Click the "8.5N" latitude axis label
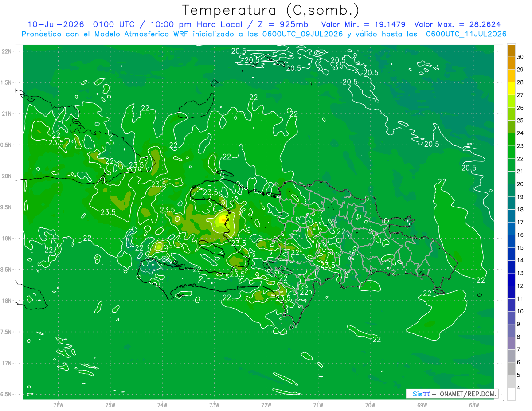The image size is (532, 411). click(x=7, y=270)
